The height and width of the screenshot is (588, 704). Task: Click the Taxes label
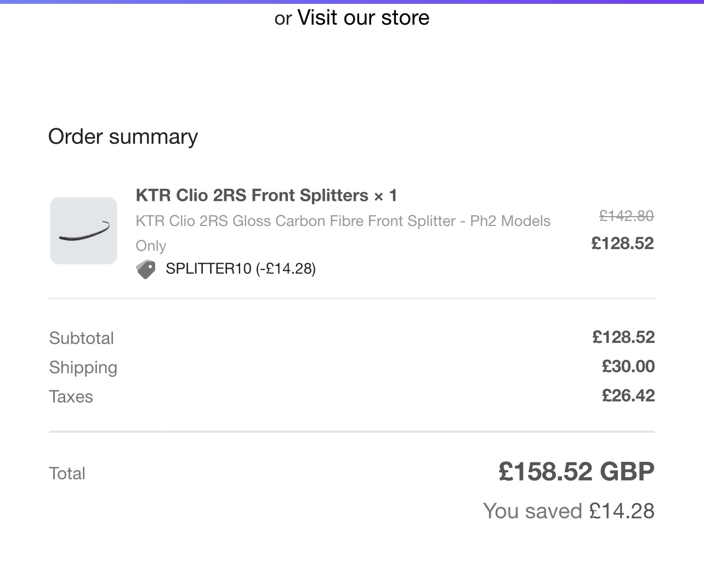(x=71, y=397)
